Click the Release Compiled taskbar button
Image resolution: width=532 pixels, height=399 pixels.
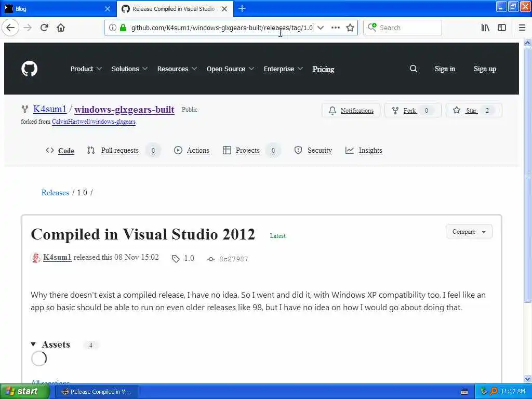[x=96, y=392]
